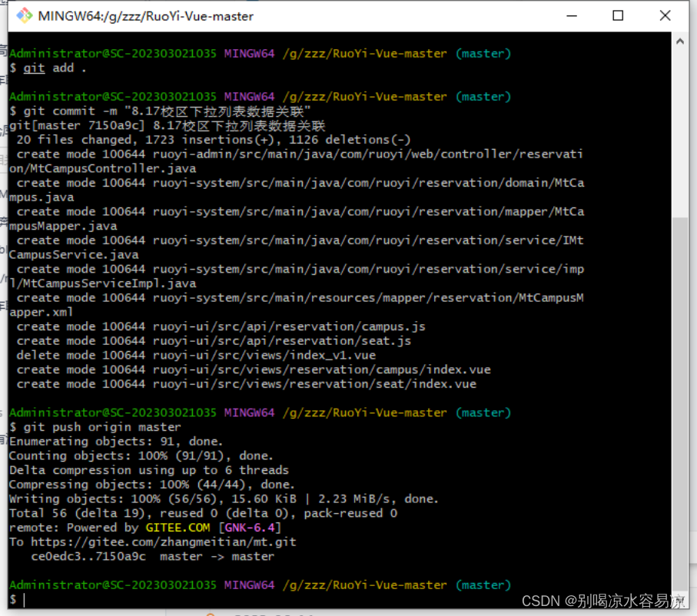Click the 'Delta compression using up to 6 threads' line

click(x=149, y=470)
